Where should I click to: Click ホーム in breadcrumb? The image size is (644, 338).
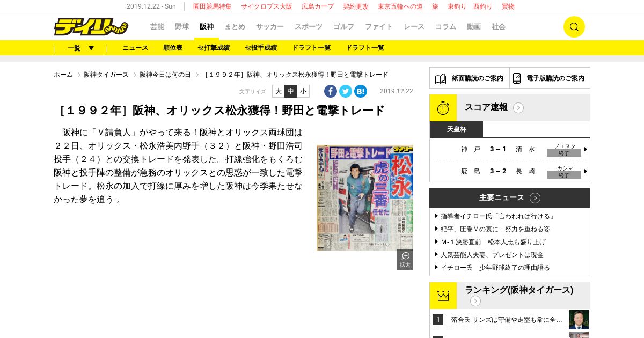click(63, 75)
